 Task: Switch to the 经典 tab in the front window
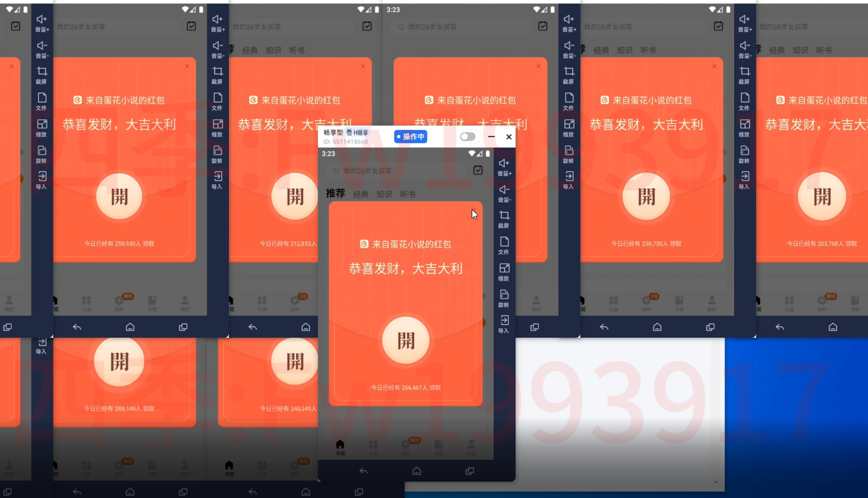pos(361,194)
